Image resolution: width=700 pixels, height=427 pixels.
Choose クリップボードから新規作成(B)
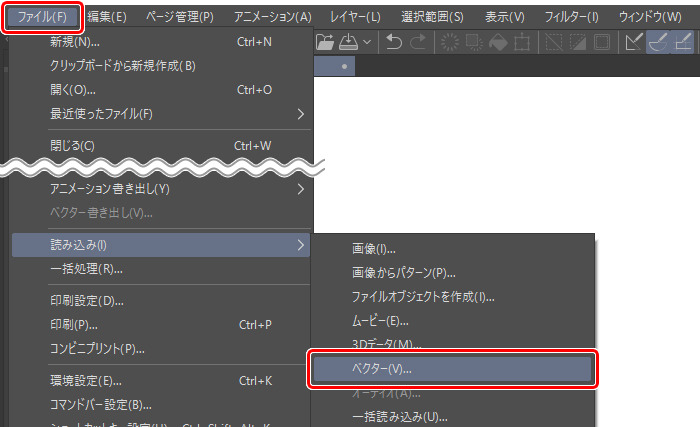pos(161,66)
